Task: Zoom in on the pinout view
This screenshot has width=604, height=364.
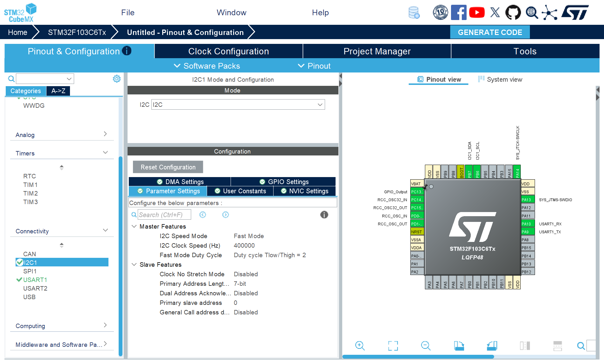Action: coord(360,346)
